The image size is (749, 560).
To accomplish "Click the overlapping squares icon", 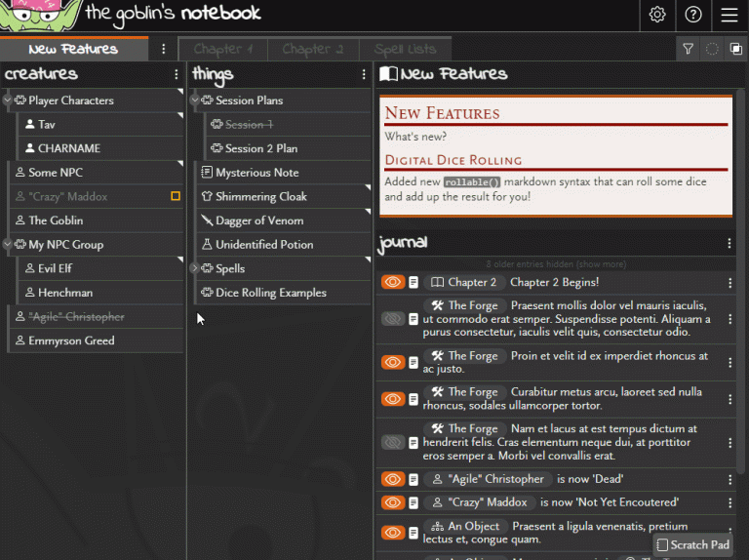I will [735, 49].
